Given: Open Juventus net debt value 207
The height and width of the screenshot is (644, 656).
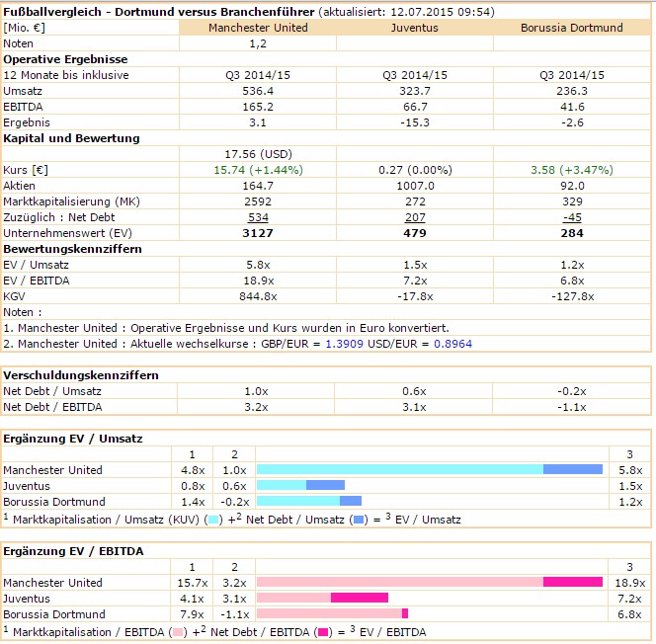Looking at the screenshot, I should 415,217.
